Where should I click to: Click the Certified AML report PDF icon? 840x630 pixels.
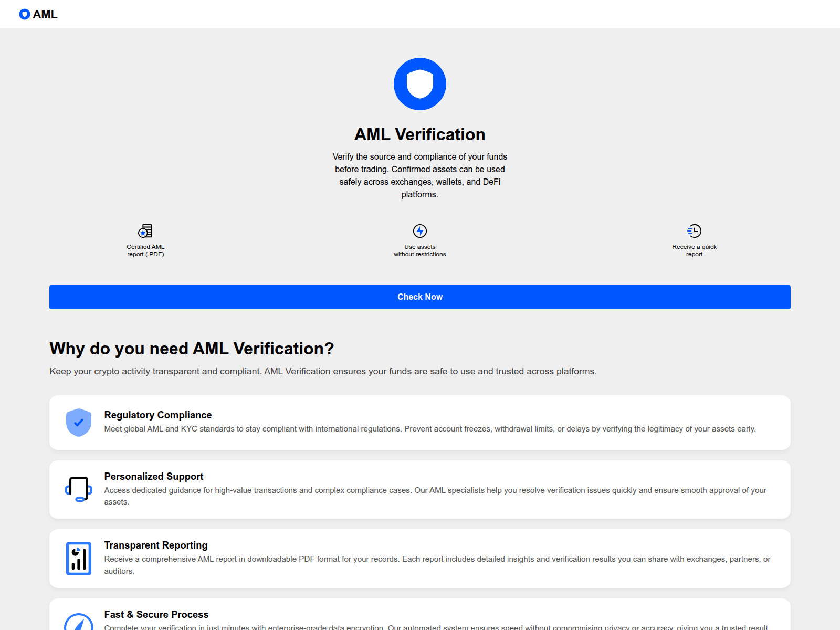[x=145, y=231]
